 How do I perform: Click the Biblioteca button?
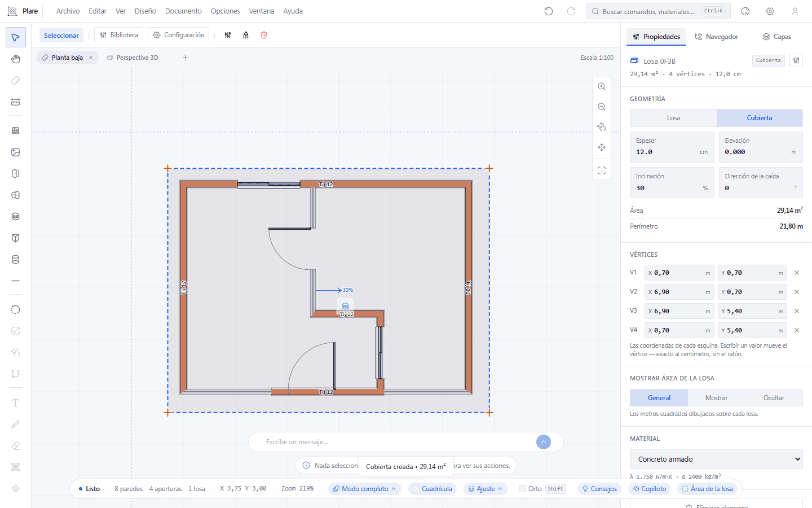[x=119, y=35]
